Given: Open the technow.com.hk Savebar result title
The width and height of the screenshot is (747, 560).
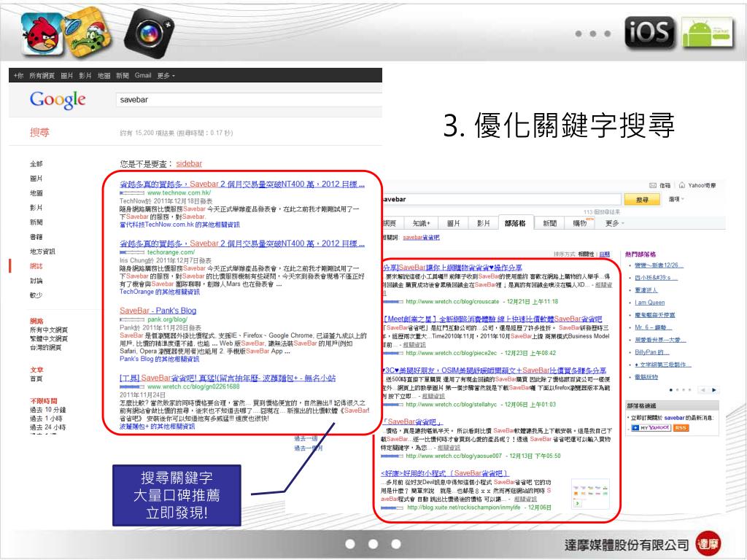Looking at the screenshot, I should [x=242, y=184].
